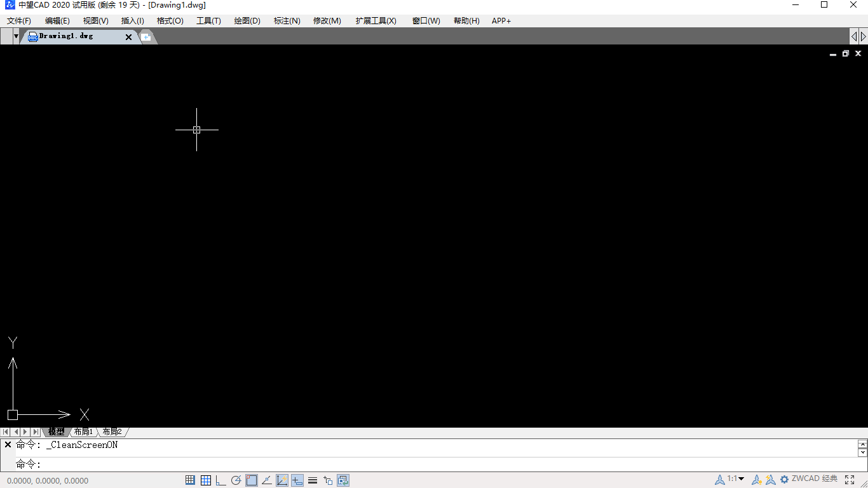Toggle grid display in status bar
This screenshot has height=488, width=868.
tap(206, 480)
